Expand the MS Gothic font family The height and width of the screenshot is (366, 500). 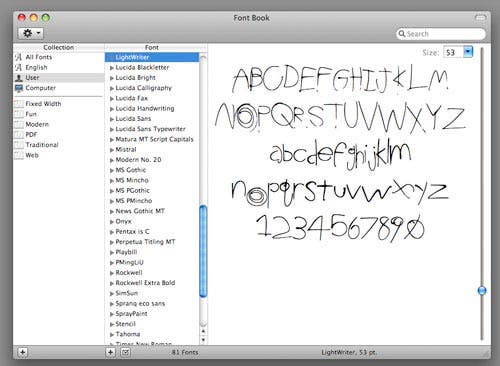coord(112,171)
